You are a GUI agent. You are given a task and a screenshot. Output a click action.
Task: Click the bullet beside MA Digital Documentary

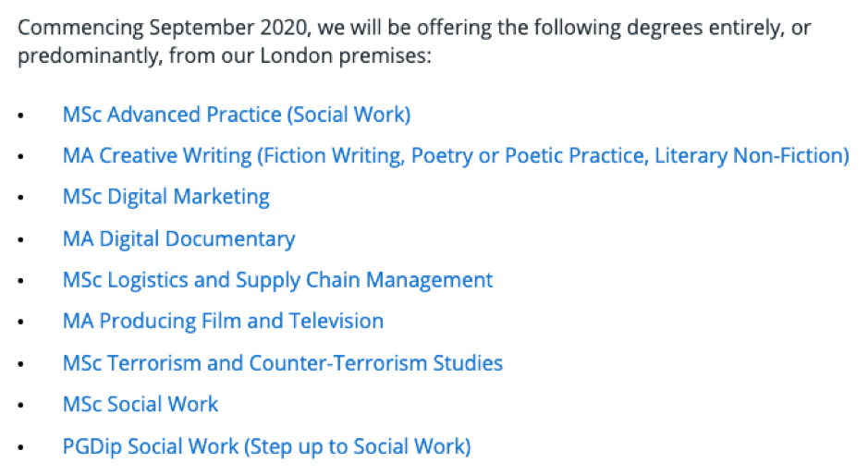[x=21, y=241]
